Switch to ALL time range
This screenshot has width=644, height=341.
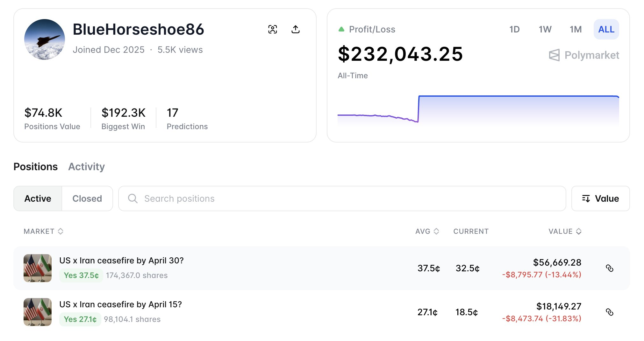(606, 29)
